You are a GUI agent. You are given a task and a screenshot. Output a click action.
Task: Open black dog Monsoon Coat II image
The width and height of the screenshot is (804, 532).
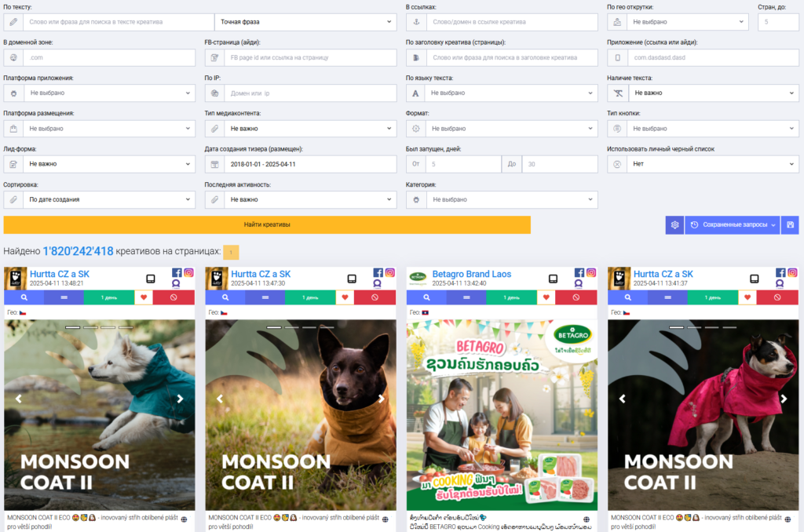(301, 414)
